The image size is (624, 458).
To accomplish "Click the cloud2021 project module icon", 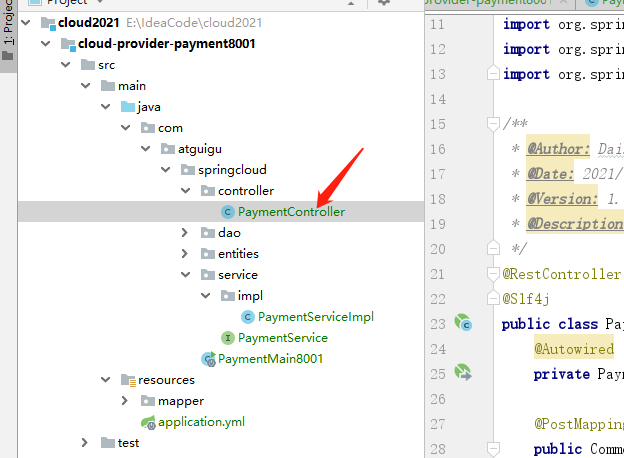I will 48,23.
